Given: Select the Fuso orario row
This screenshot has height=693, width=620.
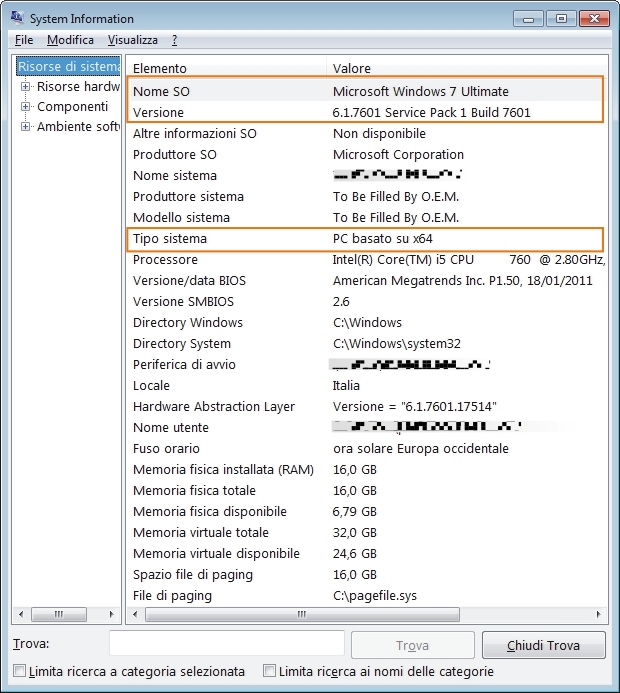Looking at the screenshot, I should [x=366, y=449].
